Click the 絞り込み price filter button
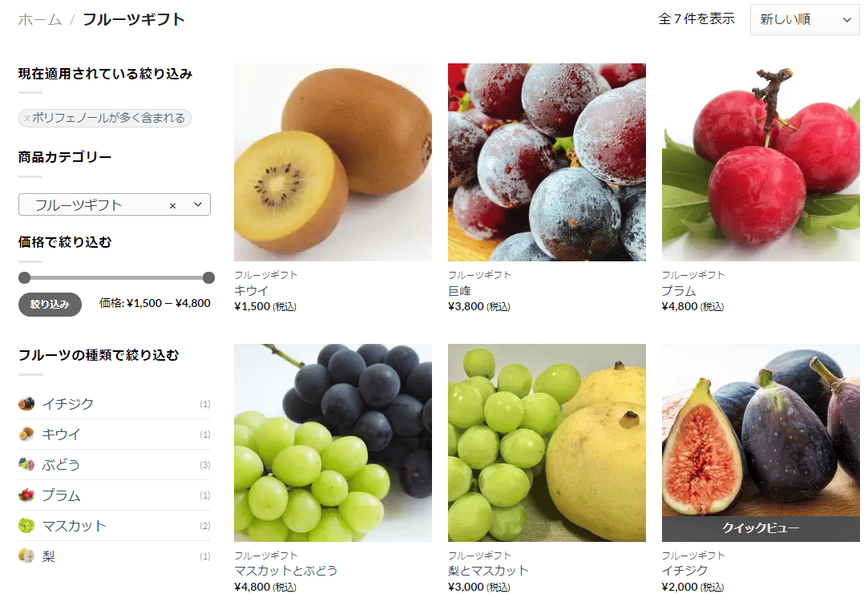The height and width of the screenshot is (594, 868). pyautogui.click(x=50, y=305)
